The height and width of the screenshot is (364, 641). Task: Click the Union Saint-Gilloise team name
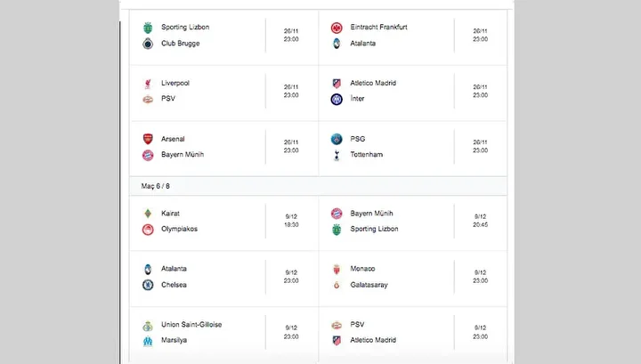pos(191,325)
